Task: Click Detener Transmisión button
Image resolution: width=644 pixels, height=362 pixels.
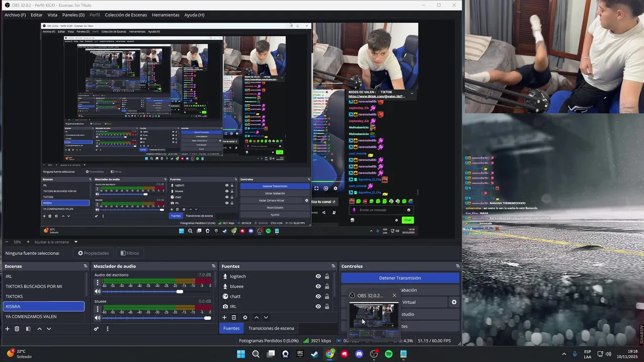Action: (x=400, y=278)
